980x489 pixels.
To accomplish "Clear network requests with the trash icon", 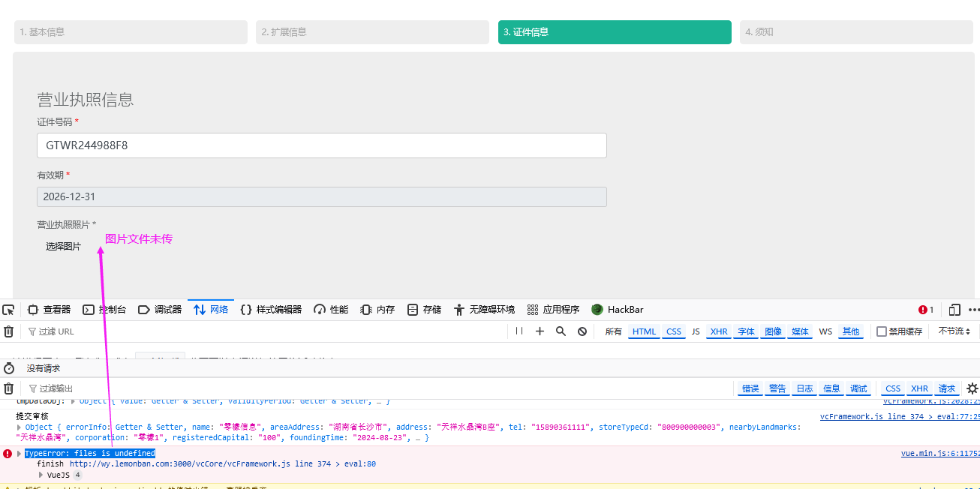I will point(8,331).
